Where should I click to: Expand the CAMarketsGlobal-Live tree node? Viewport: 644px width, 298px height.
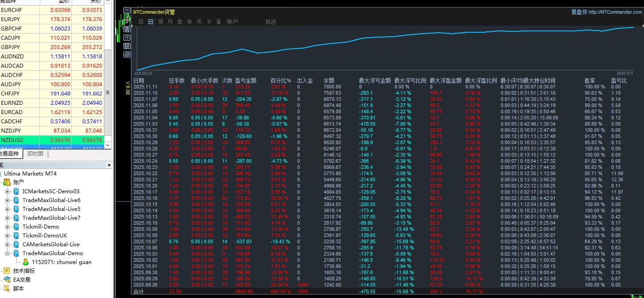7,245
